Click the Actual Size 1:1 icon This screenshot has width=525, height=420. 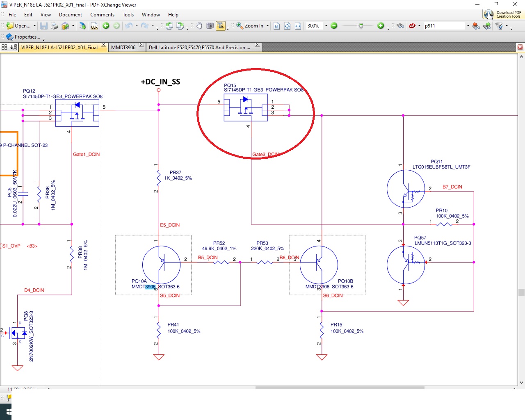pos(276,26)
